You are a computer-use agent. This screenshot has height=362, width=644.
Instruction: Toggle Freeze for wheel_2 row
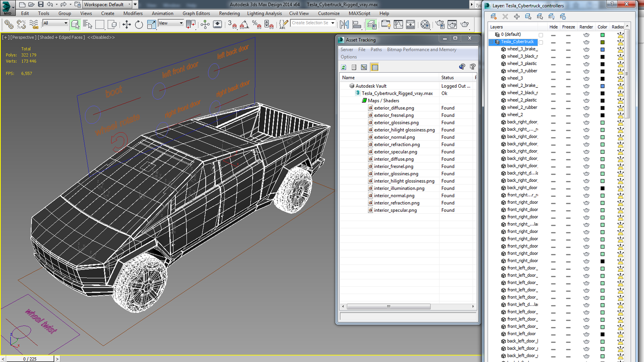(568, 115)
